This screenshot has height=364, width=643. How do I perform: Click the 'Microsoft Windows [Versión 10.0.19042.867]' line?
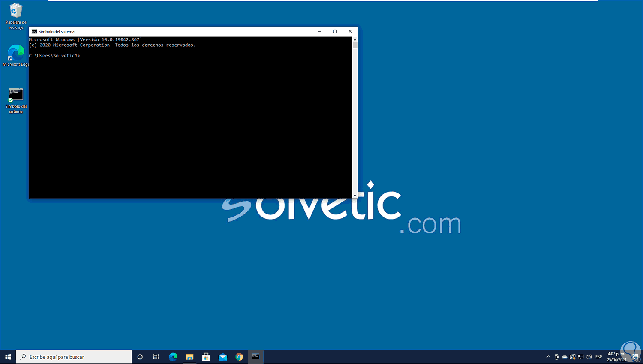click(x=85, y=39)
